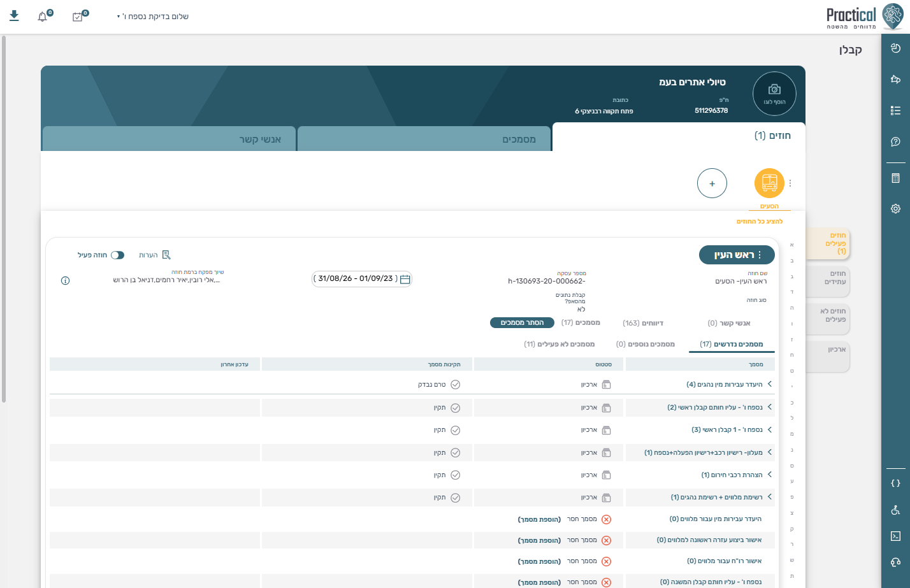Screen dimensions: 910x588
Task: Expand הצהרת רכבי חירום (1) row
Action: click(x=770, y=475)
